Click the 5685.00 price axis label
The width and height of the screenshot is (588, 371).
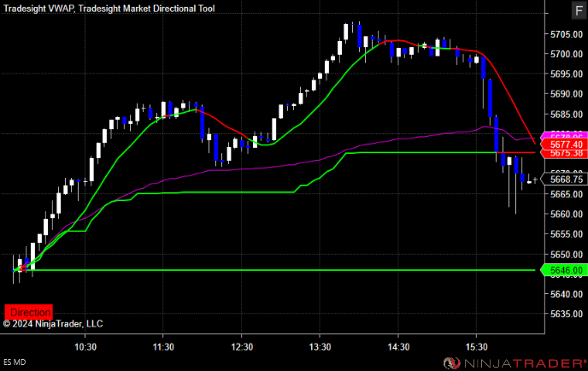(x=567, y=114)
